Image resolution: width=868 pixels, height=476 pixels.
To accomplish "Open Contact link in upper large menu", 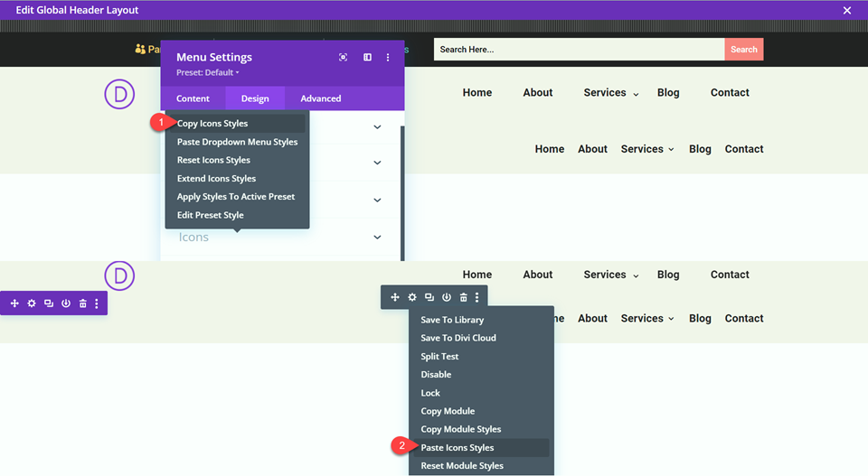I will tap(731, 93).
